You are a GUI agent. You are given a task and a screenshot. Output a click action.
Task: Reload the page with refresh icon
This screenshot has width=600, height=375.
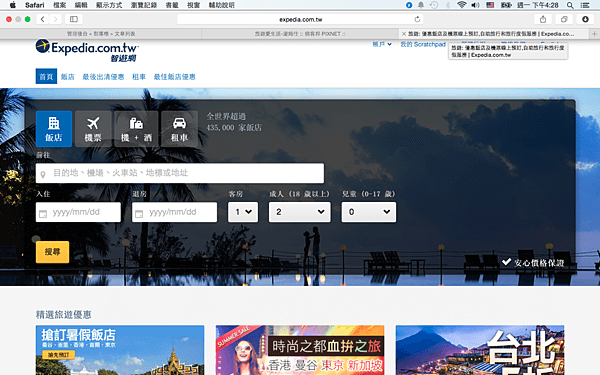tap(417, 19)
